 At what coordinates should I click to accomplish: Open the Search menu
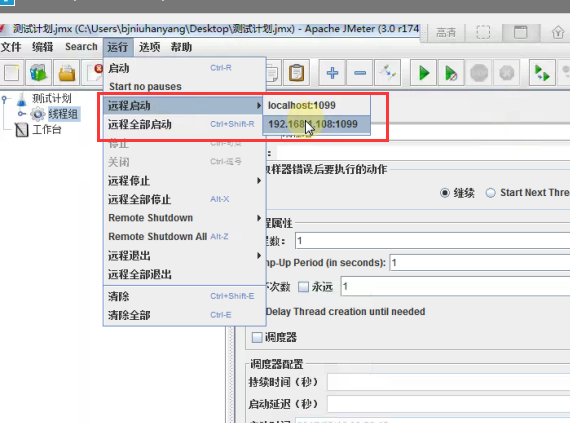81,47
